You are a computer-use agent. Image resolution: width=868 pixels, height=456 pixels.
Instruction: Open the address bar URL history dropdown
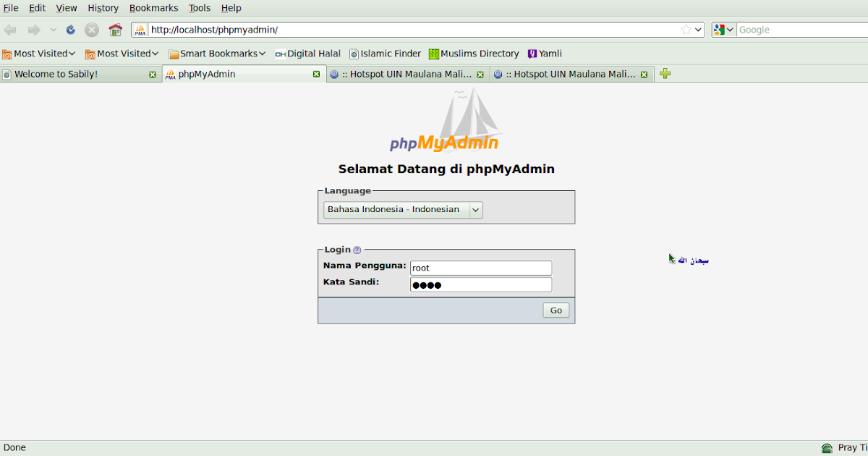[x=699, y=30]
